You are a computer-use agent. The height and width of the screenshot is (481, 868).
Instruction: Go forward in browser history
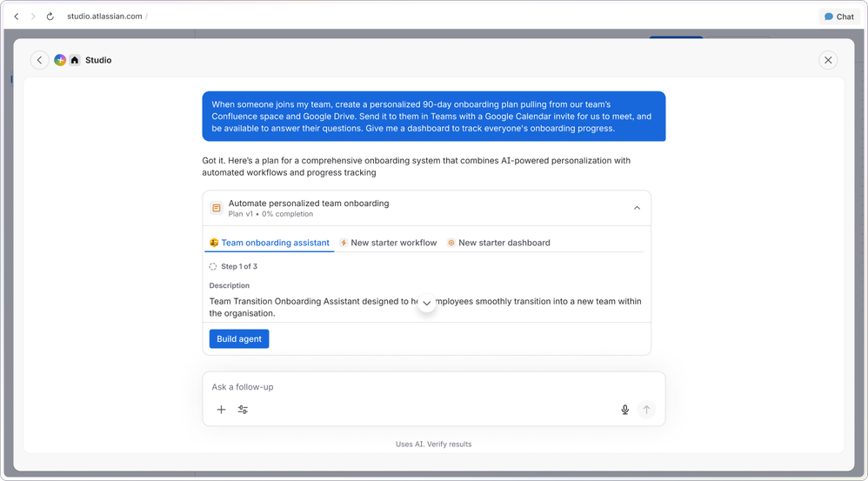33,17
